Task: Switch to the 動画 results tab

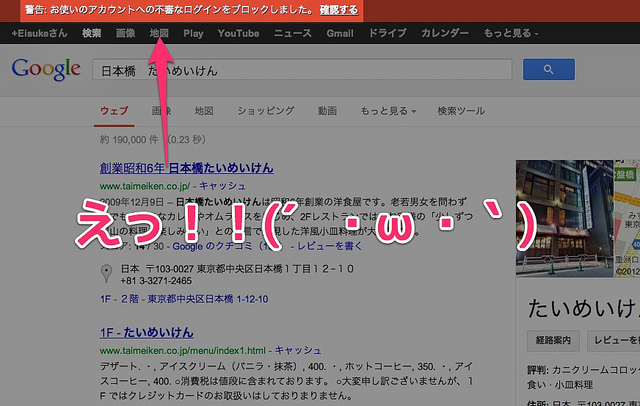Action: pyautogui.click(x=327, y=111)
